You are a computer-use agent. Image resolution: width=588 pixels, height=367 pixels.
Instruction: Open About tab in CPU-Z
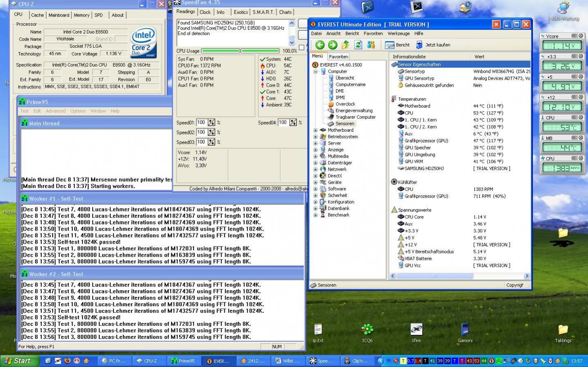118,15
